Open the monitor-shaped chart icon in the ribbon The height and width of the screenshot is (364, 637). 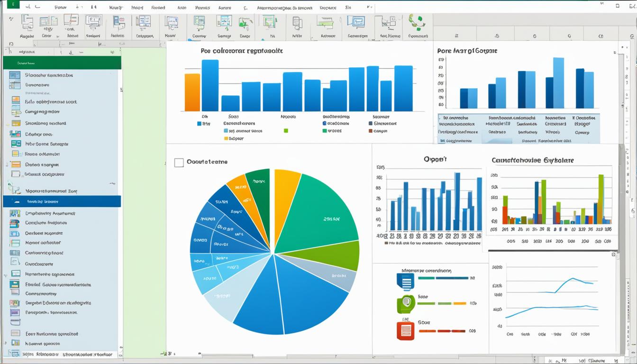[x=94, y=22]
